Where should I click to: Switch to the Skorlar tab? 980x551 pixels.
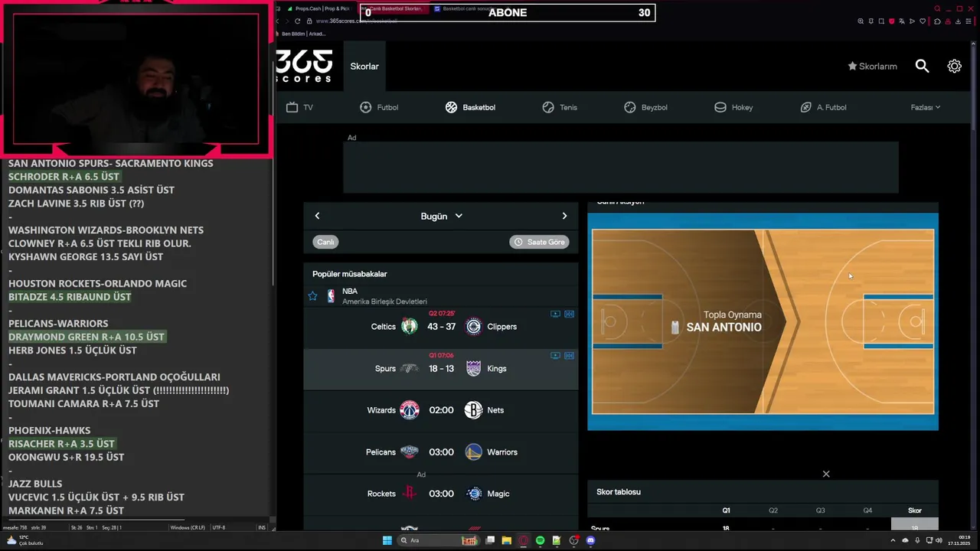[364, 67]
